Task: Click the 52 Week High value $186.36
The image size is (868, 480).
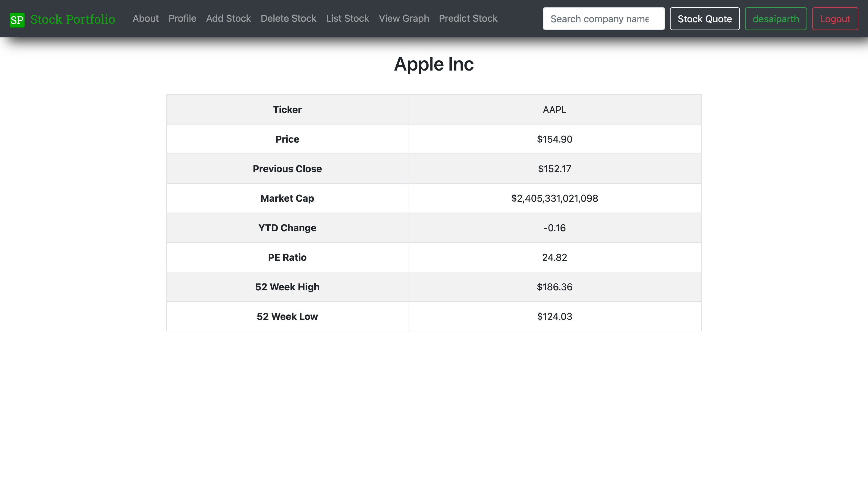Action: click(554, 287)
